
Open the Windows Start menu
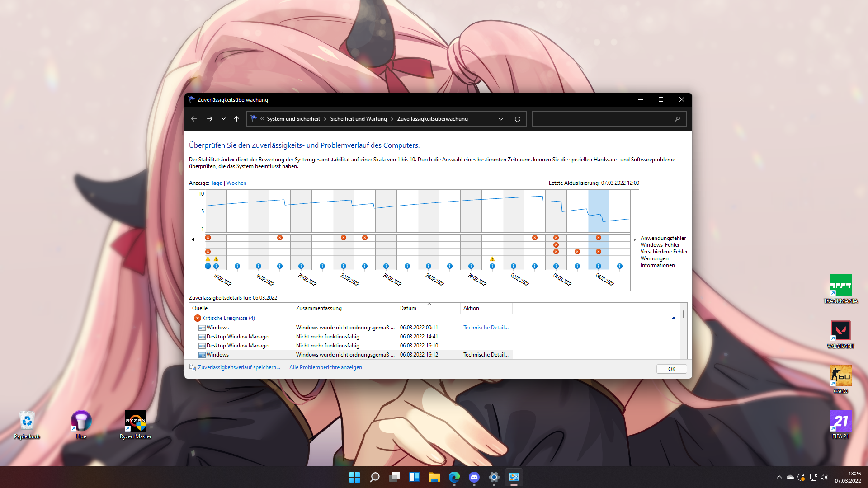[x=355, y=477]
